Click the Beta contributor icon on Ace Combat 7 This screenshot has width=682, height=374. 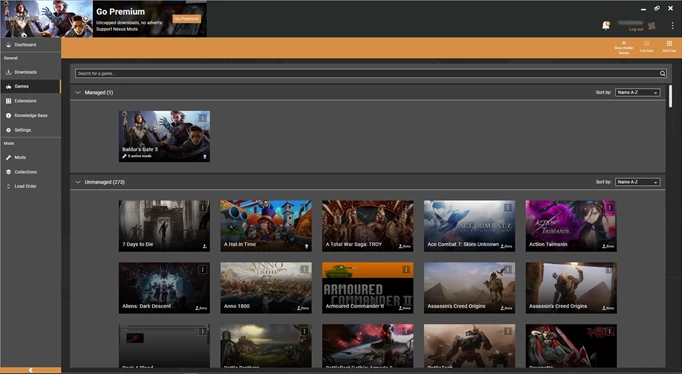506,246
